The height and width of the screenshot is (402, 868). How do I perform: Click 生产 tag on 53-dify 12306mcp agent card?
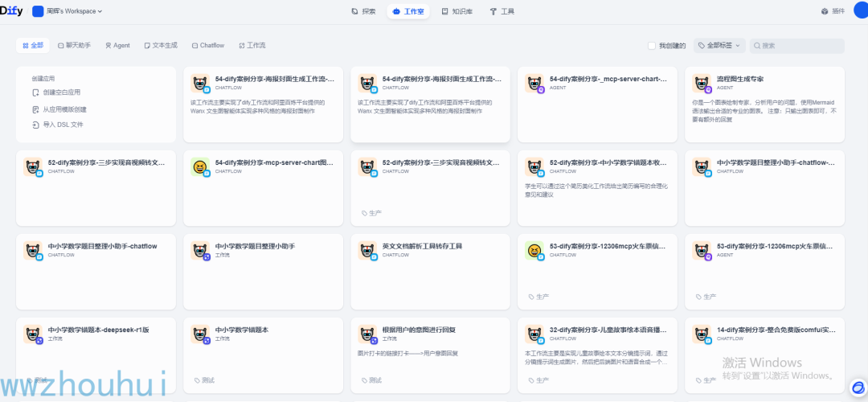tap(706, 297)
